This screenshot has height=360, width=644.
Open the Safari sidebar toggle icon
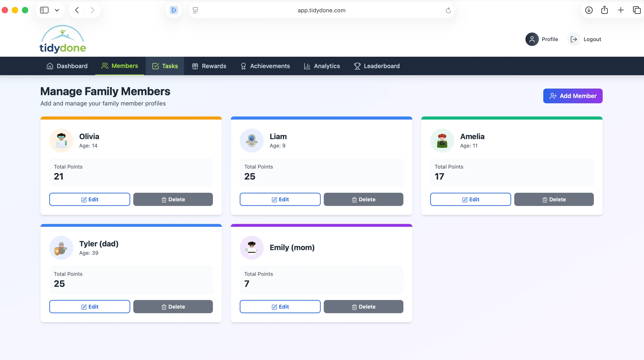[x=44, y=10]
